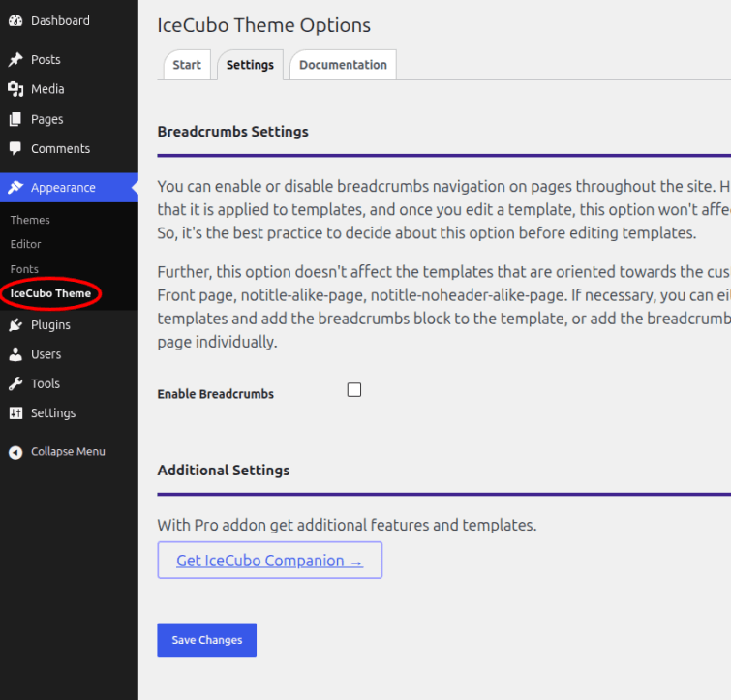Click the Breadcrumbs Settings heading
Viewport: 731px width, 700px height.
pos(232,132)
